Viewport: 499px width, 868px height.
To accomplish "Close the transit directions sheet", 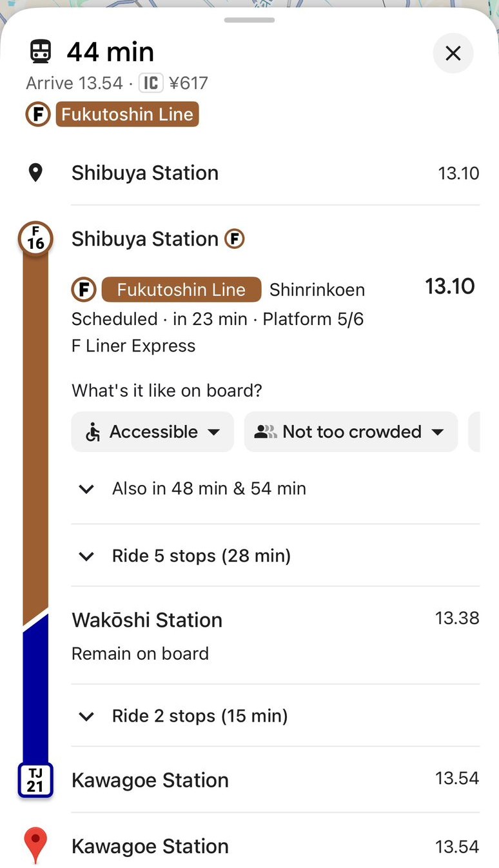I will click(x=453, y=53).
